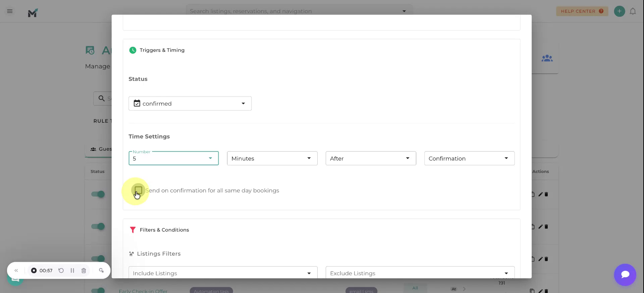This screenshot has height=293, width=644.
Task: Click the Time Settings heading
Action: 149,136
